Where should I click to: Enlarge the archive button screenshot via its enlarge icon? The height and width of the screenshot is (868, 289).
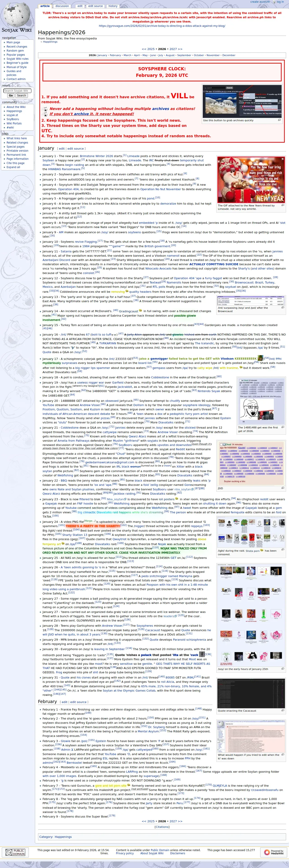(279, 120)
